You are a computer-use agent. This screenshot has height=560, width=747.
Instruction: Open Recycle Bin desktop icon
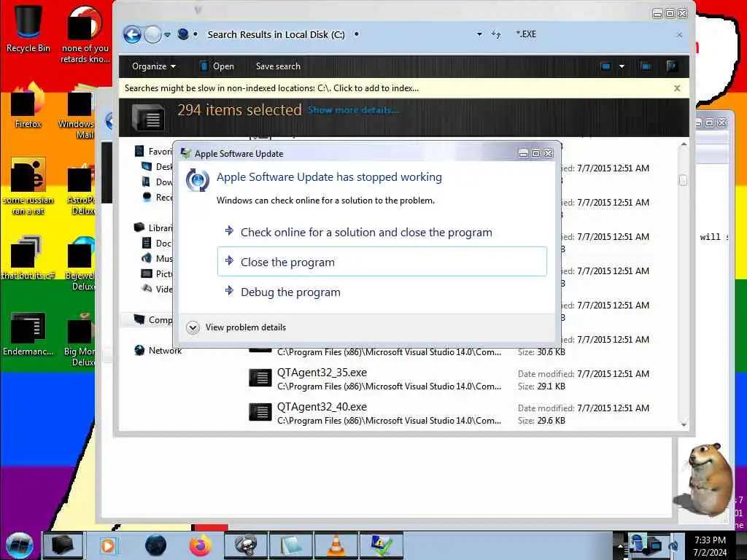point(28,28)
